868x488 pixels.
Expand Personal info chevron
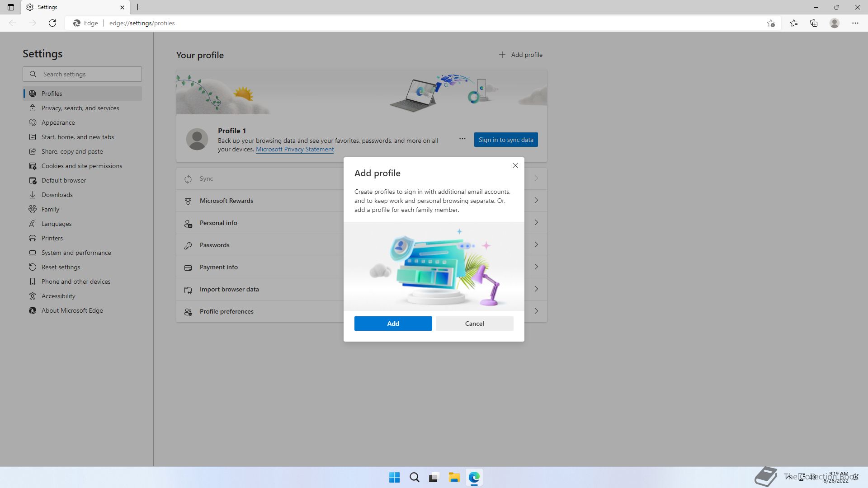(x=536, y=222)
